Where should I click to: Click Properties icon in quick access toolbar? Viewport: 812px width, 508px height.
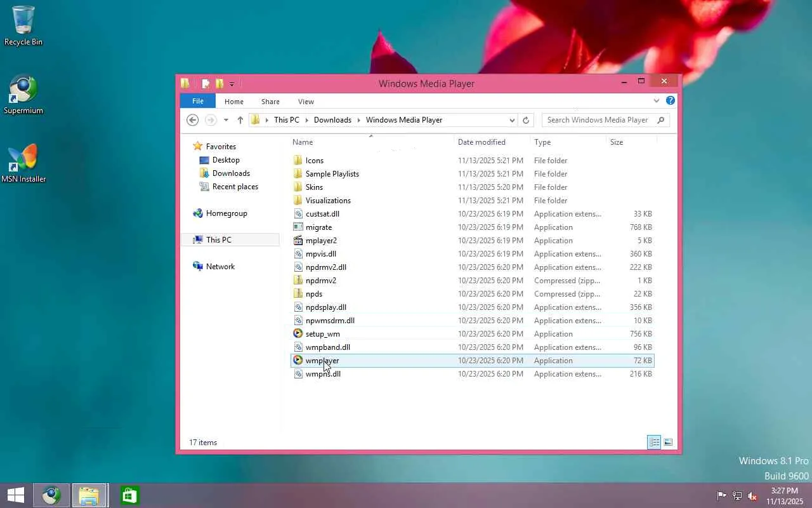tap(206, 84)
